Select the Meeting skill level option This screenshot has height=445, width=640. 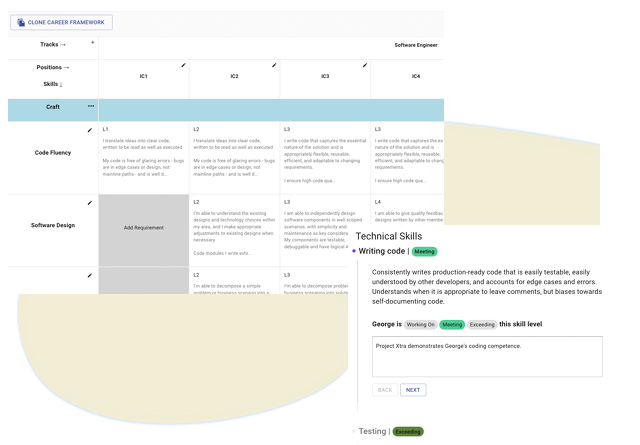452,325
